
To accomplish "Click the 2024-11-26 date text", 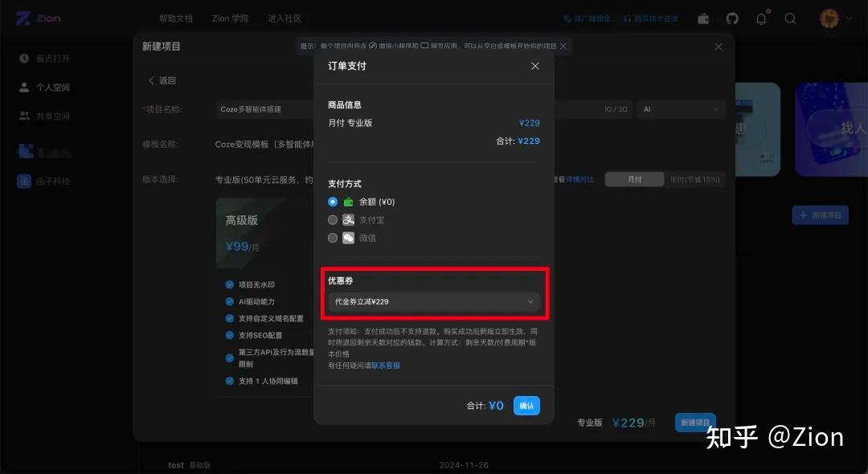I will click(464, 465).
